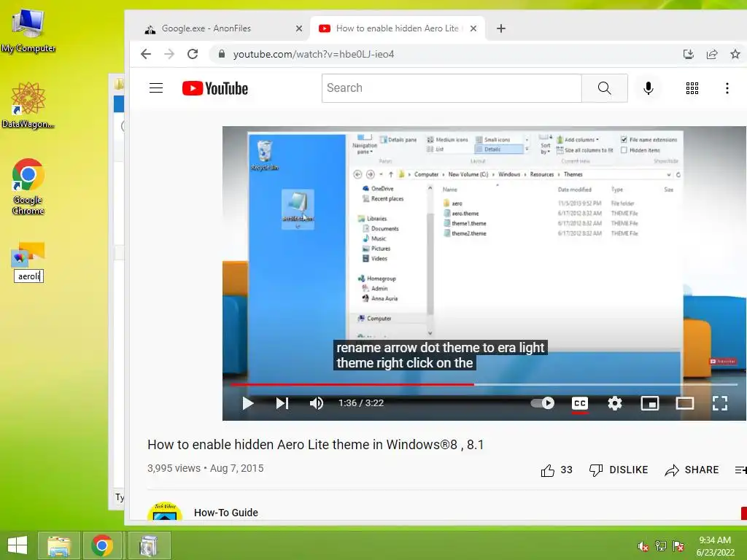Click the third taskbar app icon
The width and height of the screenshot is (747, 560).
coord(148,545)
